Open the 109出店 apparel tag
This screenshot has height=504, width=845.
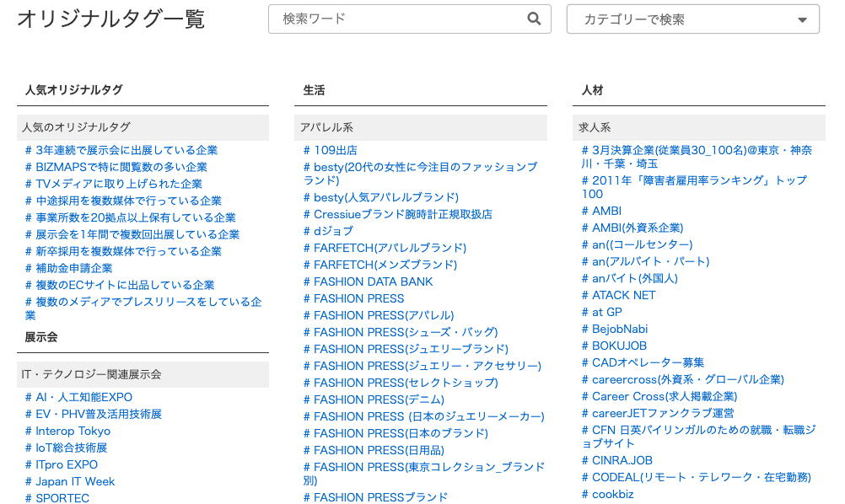click(x=335, y=150)
